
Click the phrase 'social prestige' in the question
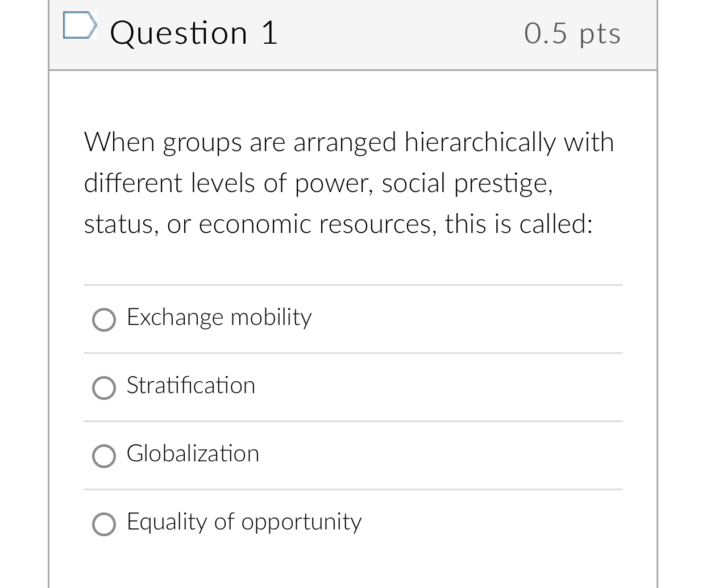[x=466, y=184]
